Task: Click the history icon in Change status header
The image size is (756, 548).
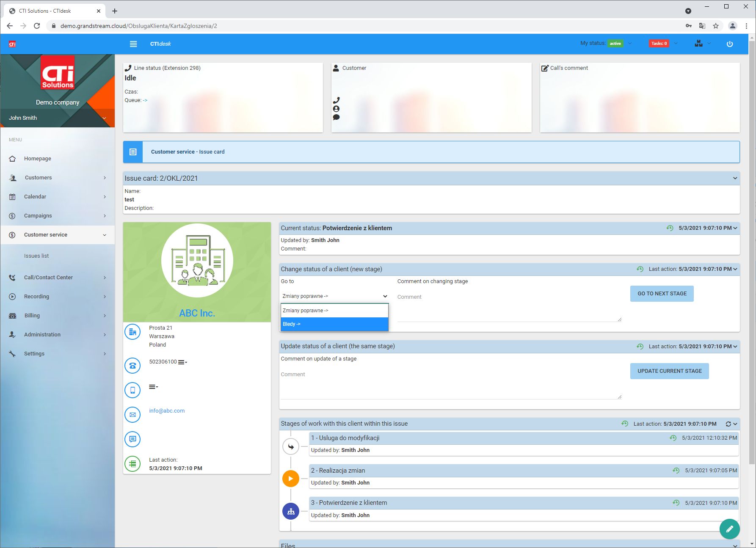Action: pyautogui.click(x=640, y=269)
